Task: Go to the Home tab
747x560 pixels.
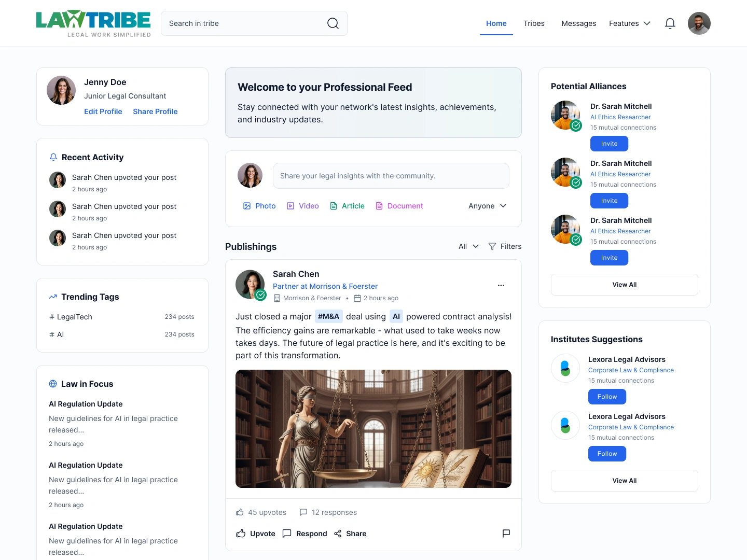Action: (x=496, y=23)
